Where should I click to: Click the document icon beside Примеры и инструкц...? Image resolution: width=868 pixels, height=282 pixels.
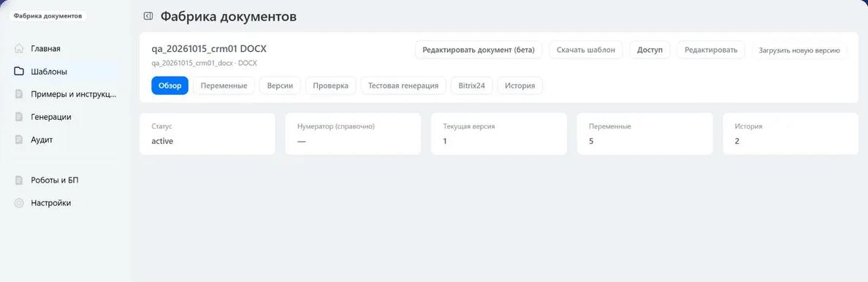tap(19, 94)
